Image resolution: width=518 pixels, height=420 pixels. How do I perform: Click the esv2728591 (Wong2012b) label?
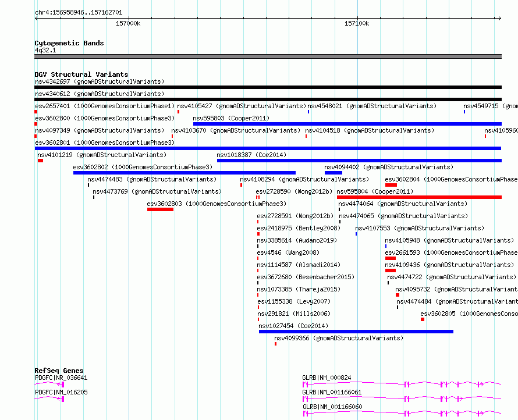295,216
